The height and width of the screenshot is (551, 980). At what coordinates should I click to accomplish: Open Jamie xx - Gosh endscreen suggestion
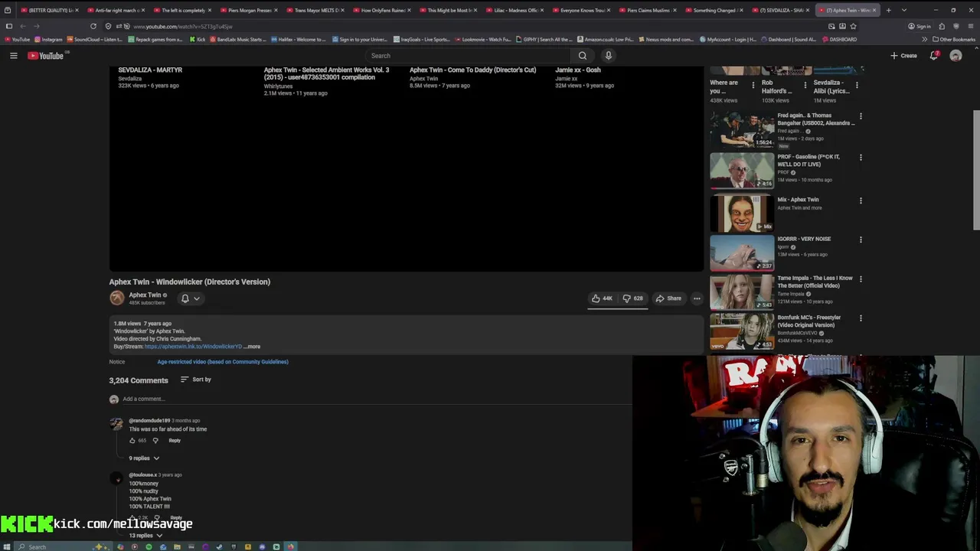[x=578, y=70]
